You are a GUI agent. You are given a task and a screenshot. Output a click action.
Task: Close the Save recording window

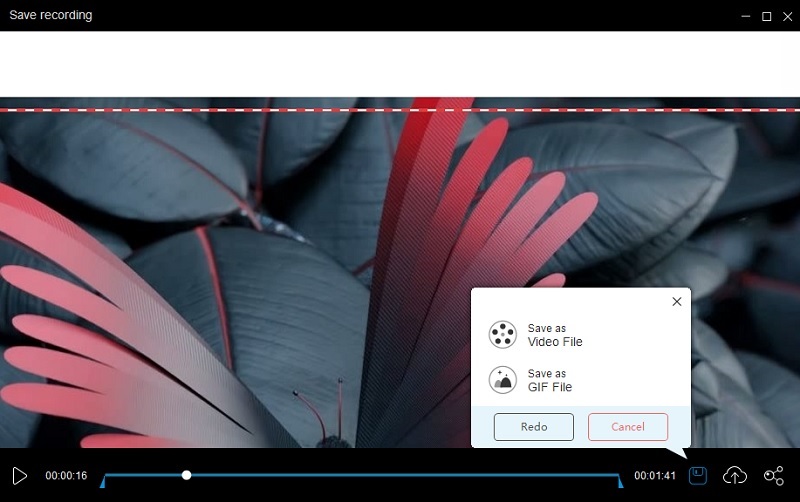[787, 16]
